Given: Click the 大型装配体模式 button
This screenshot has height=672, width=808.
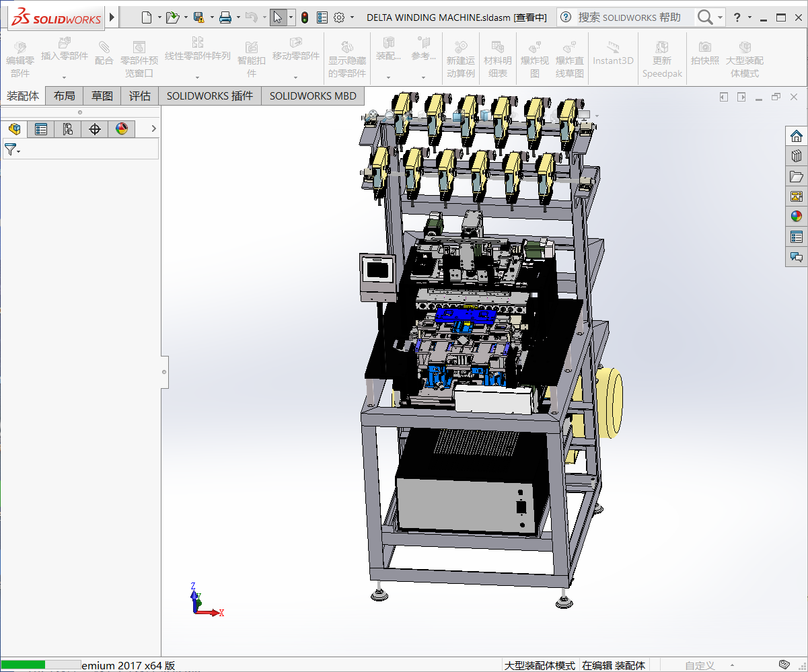Looking at the screenshot, I should [x=745, y=59].
